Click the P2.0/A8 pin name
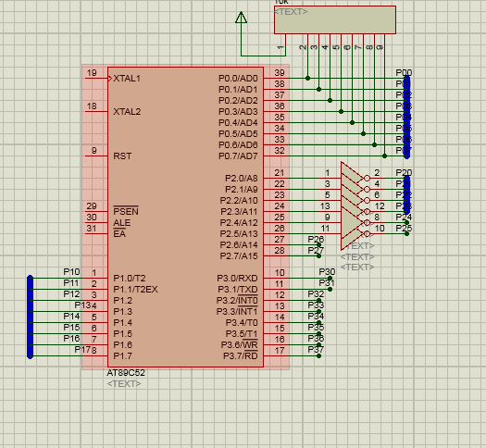Image resolution: width=486 pixels, height=448 pixels. click(x=241, y=178)
